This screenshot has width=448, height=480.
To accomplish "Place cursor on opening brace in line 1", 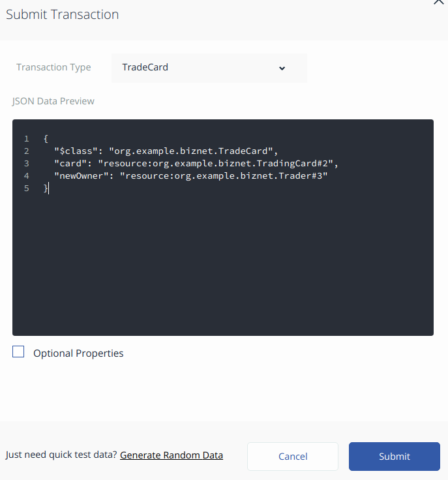I will click(46, 139).
